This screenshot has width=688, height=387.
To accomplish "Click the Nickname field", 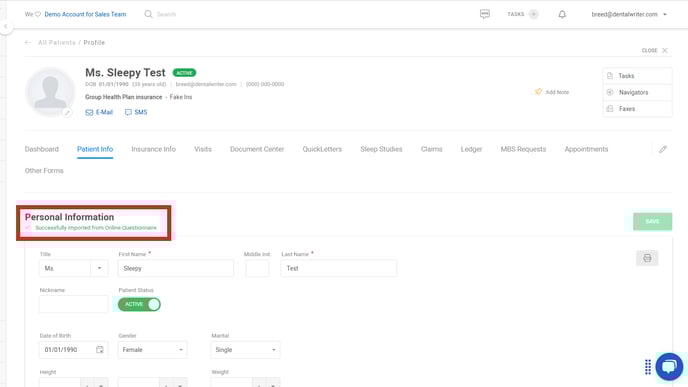I will tap(73, 304).
